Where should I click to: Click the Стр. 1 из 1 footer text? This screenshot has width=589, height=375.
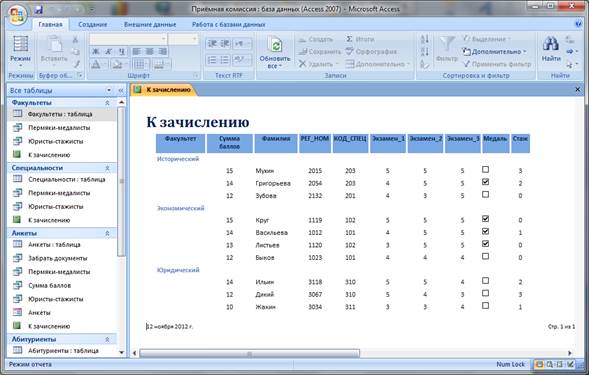tap(561, 327)
